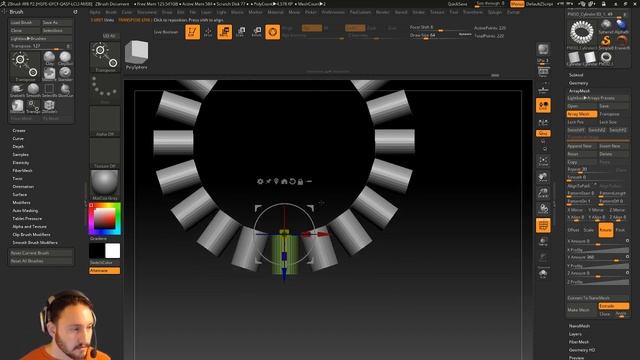Select the SimpleBrush S tool icon

click(606, 41)
